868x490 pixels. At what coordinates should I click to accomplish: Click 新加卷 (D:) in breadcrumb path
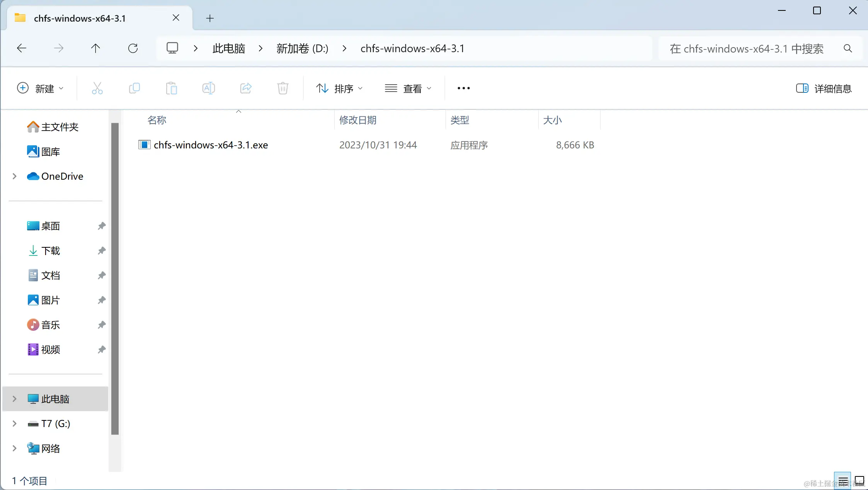click(302, 48)
